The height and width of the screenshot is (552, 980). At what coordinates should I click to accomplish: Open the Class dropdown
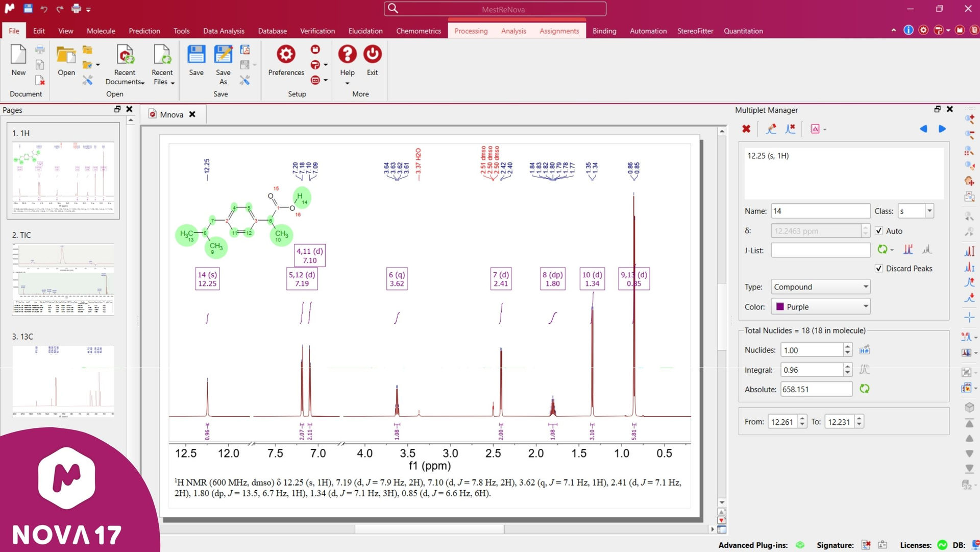point(929,211)
